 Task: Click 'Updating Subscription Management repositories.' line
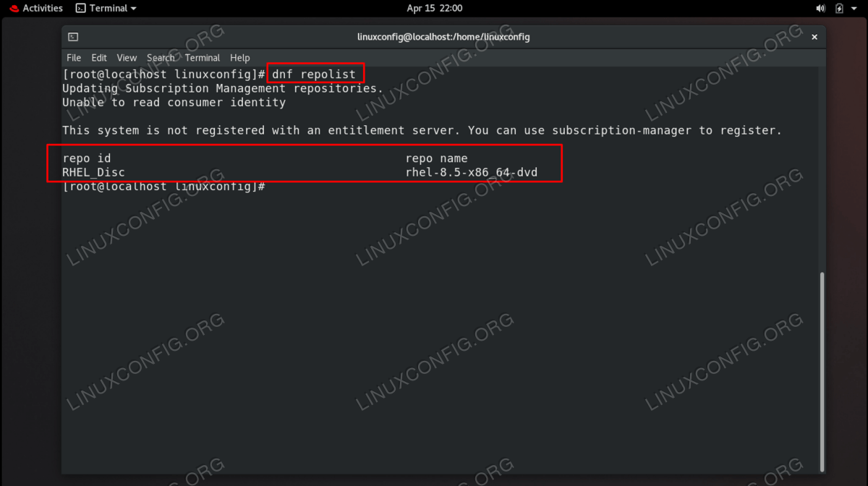click(x=223, y=88)
